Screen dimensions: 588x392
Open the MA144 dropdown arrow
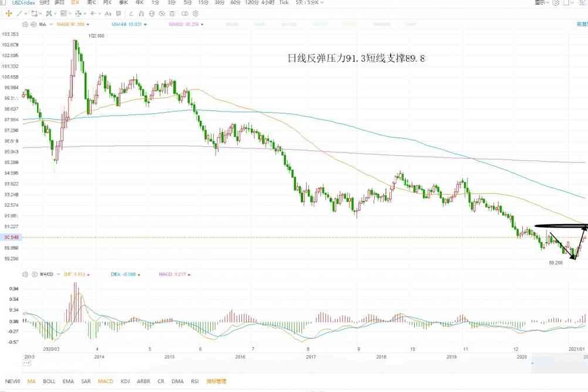pos(145,25)
